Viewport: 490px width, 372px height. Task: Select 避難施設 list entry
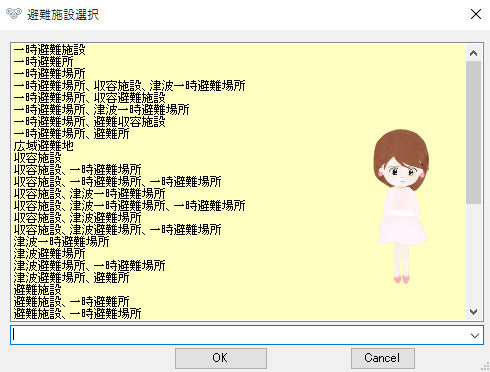(38, 290)
